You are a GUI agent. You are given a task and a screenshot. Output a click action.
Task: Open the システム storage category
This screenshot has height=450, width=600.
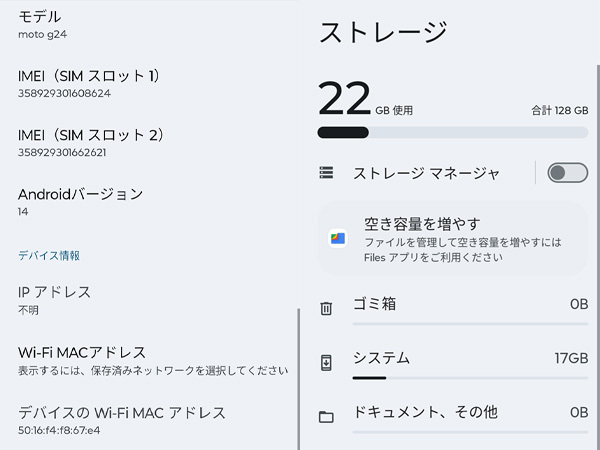point(470,358)
